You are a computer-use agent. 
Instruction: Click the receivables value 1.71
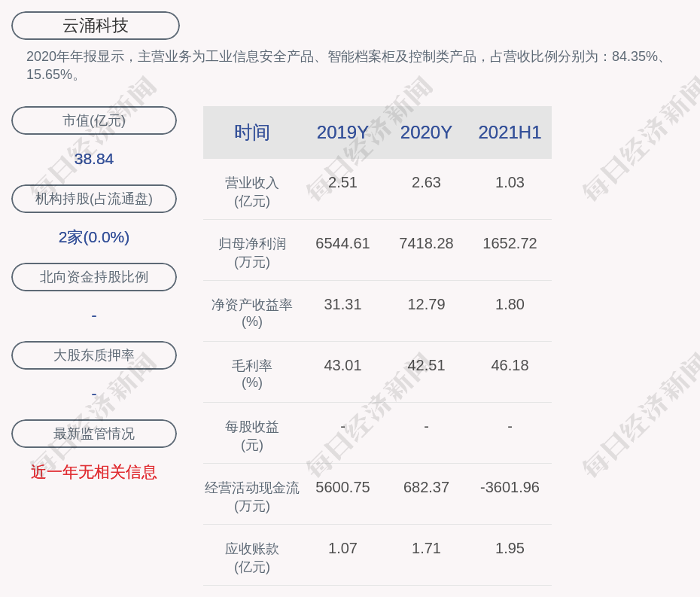tap(426, 548)
